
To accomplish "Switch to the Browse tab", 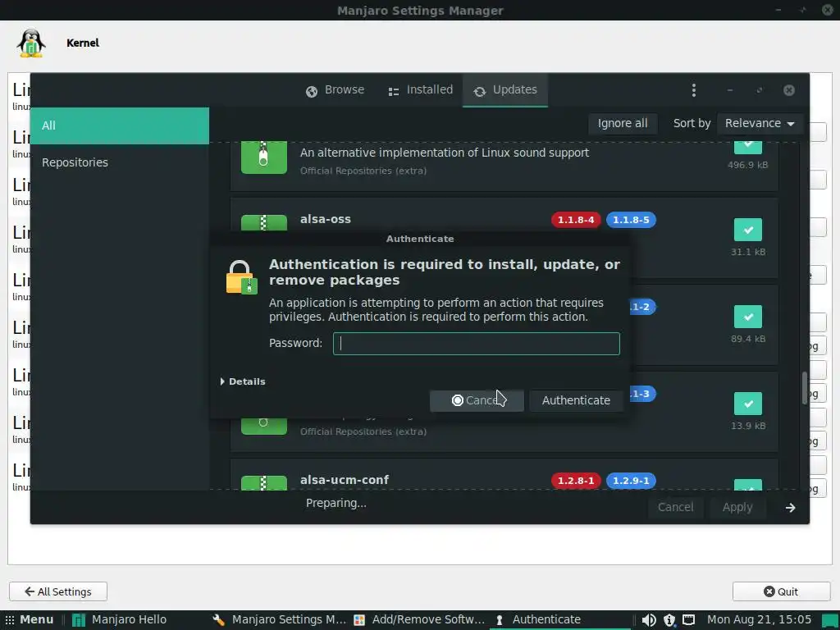I will [335, 90].
